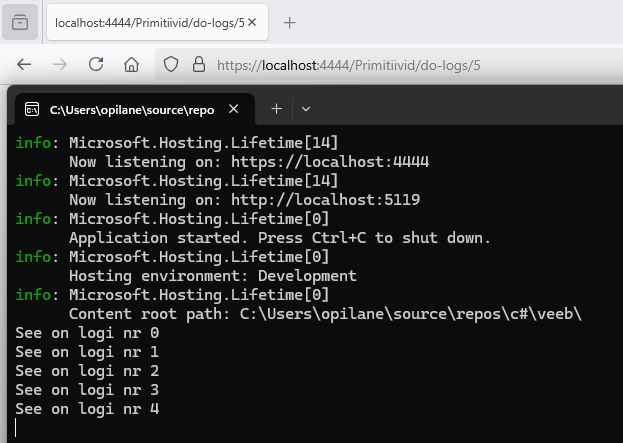Image resolution: width=623 pixels, height=443 pixels.
Task: Close the terminal tab
Action: [x=233, y=109]
